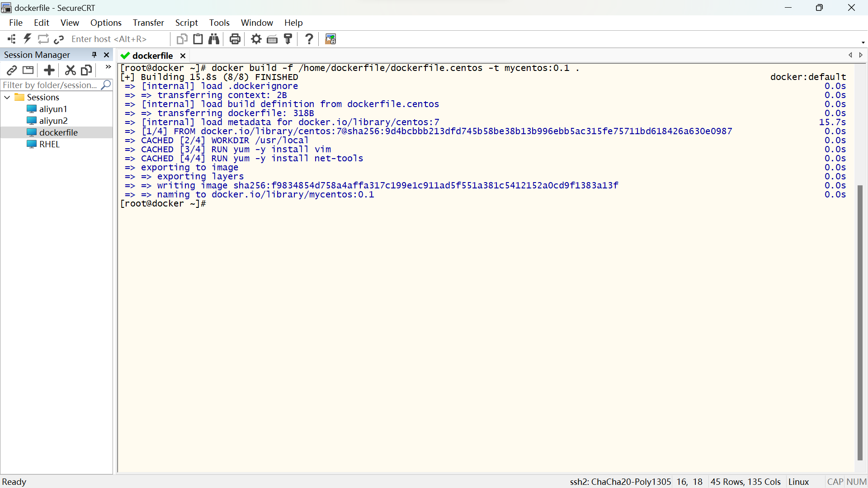Open the Script menu
868x488 pixels.
pyautogui.click(x=187, y=23)
